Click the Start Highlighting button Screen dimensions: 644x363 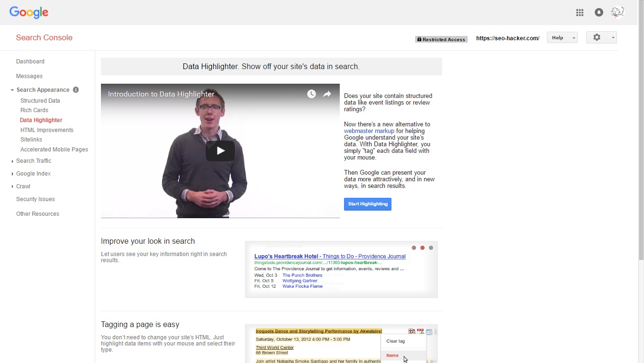pyautogui.click(x=368, y=204)
